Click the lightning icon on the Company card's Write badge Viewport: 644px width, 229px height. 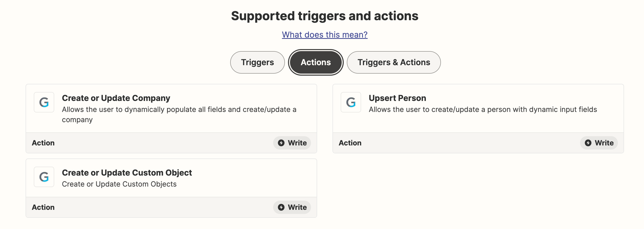pos(281,143)
